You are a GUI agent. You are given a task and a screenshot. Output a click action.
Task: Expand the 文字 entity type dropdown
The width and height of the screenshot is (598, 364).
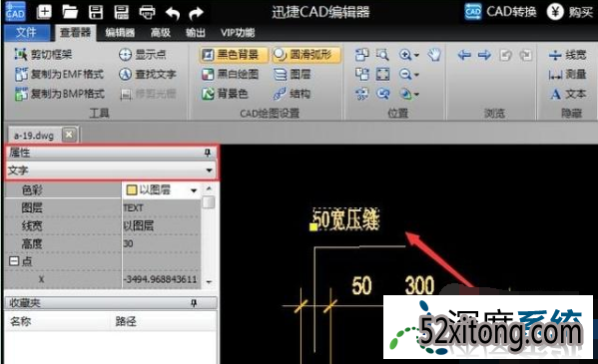209,170
